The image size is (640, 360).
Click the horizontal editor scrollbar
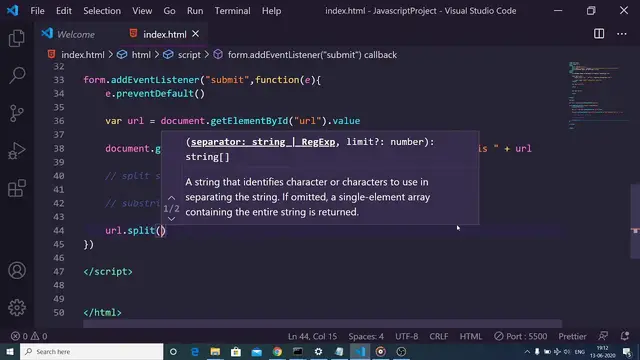[x=322, y=324]
